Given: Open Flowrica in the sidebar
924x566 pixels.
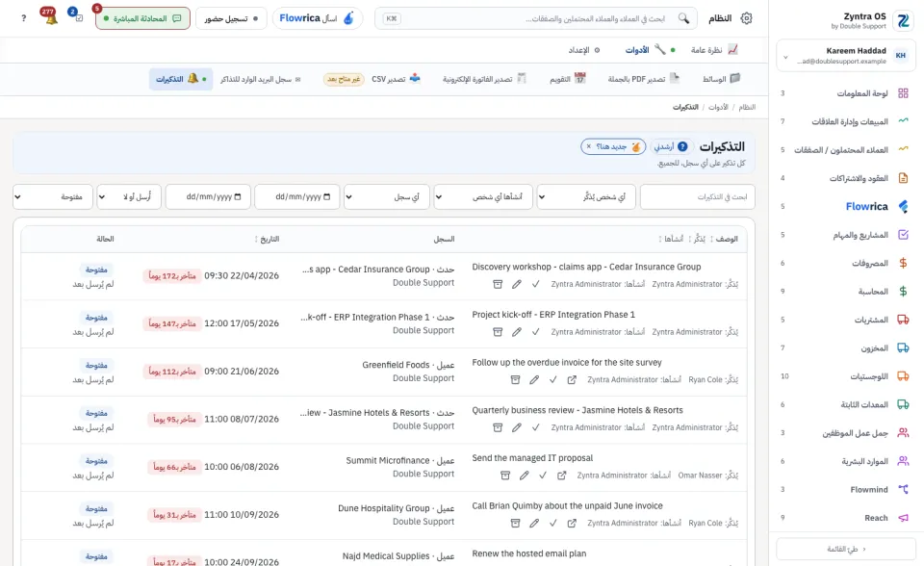Looking at the screenshot, I should [846, 206].
